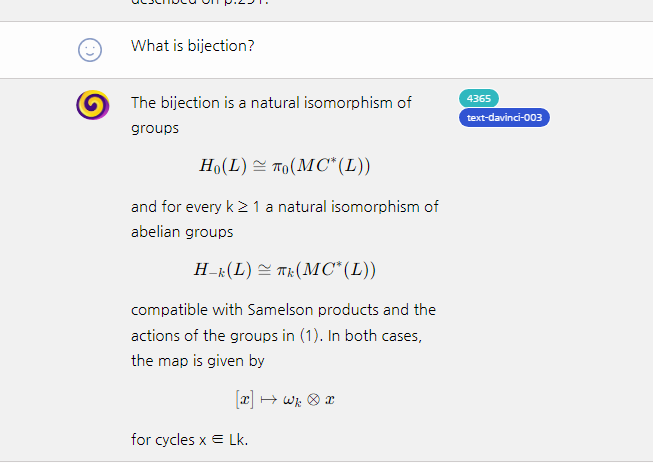Click the "abelian groups" text
Viewport: 653px width, 463px height.
coord(182,232)
